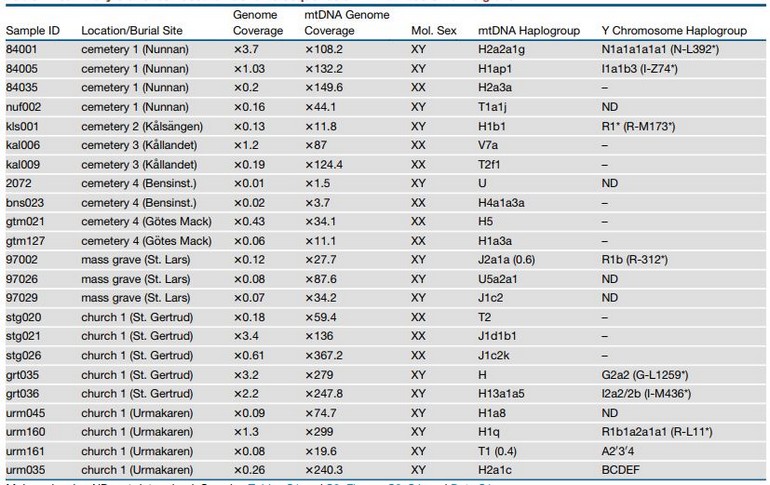Select the BCDEF haplogroup cell

621,470
